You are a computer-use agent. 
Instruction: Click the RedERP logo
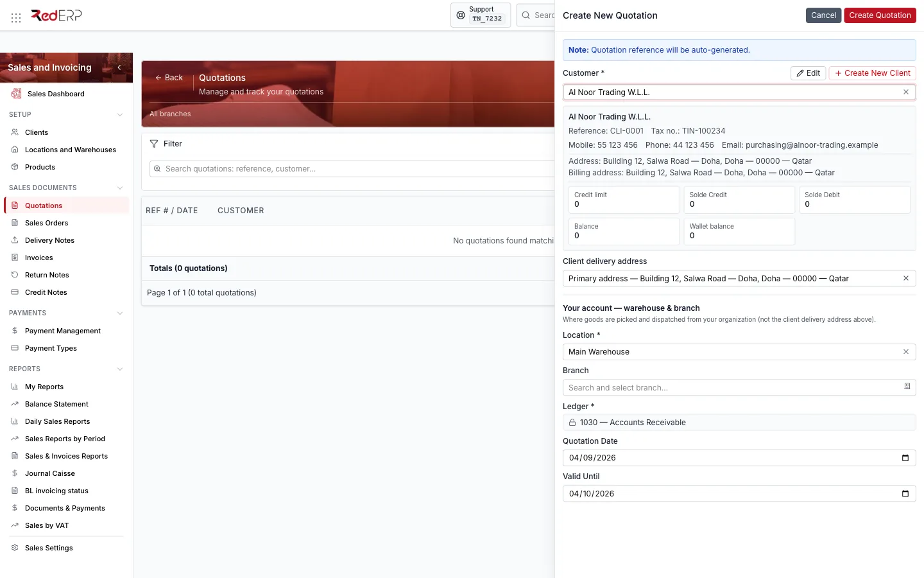pos(56,15)
